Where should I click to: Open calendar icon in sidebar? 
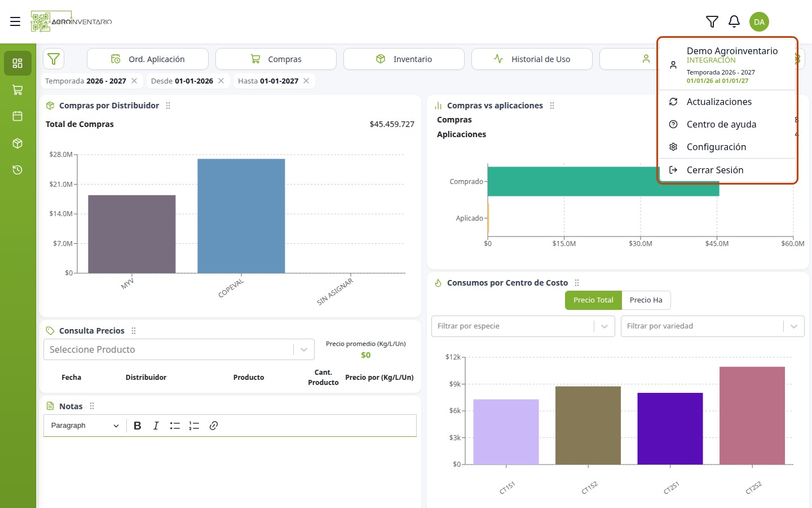coord(17,116)
